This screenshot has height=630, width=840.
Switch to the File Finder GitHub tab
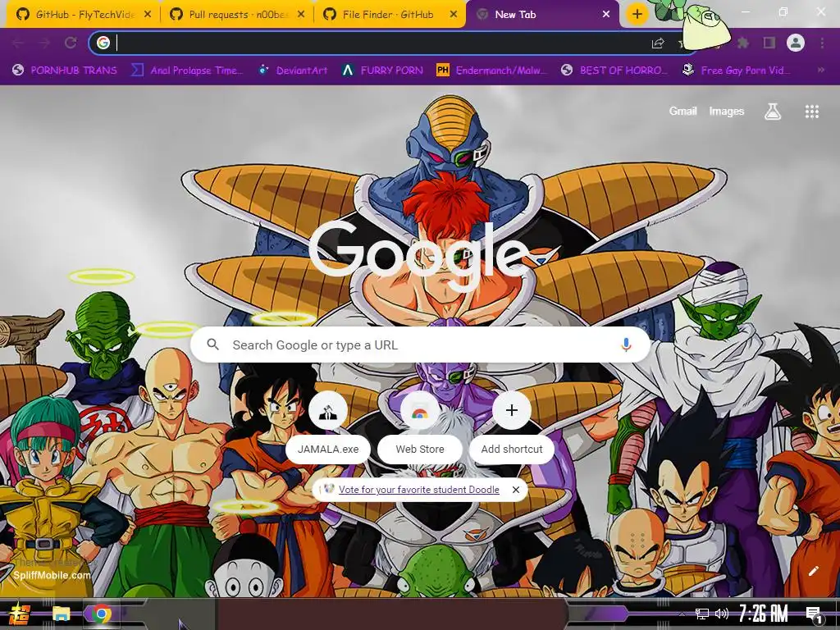point(390,15)
